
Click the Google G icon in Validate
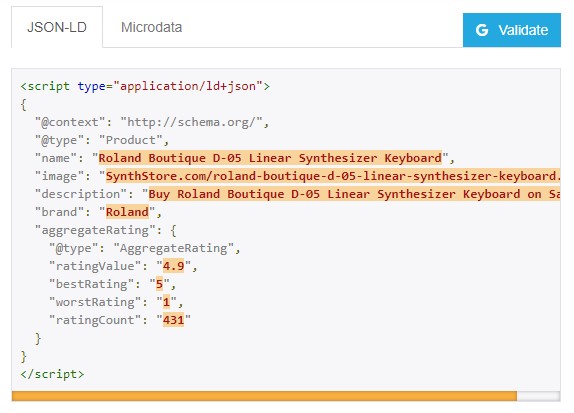482,30
